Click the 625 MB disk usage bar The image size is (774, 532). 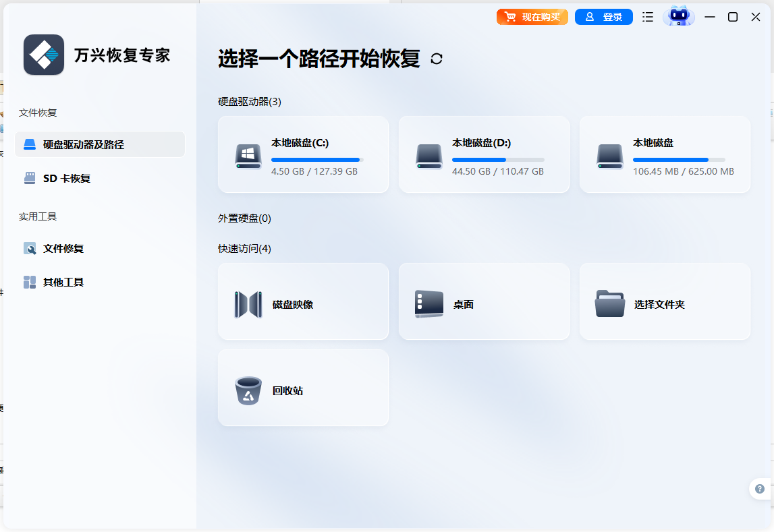point(679,160)
